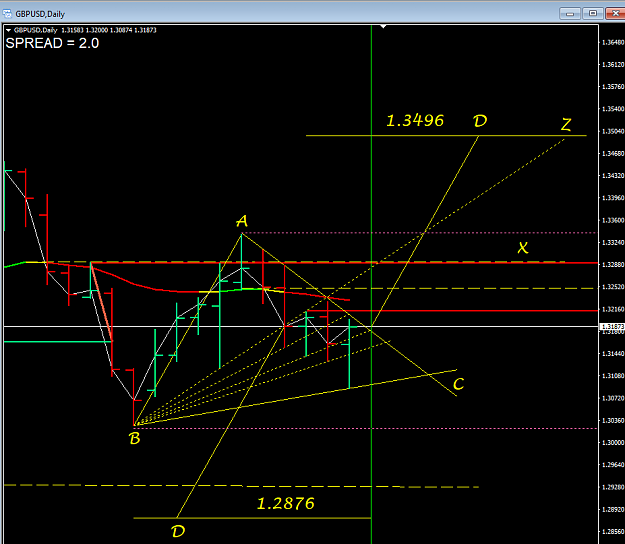The width and height of the screenshot is (625, 544).
Task: Click the letter B label at low
Action: point(135,439)
